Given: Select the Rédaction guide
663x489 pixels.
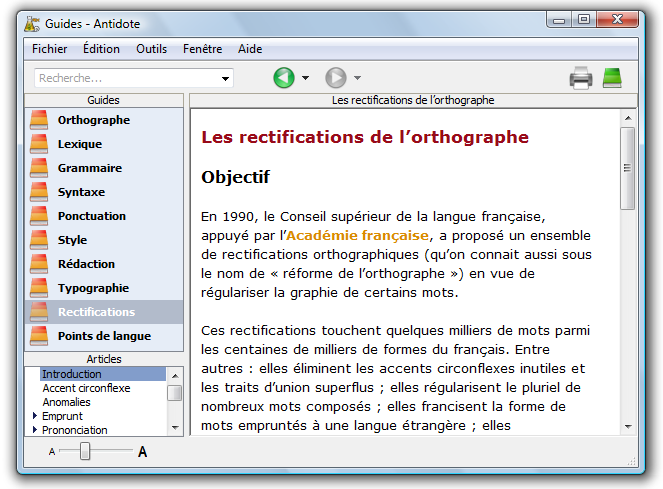Looking at the screenshot, I should click(x=104, y=264).
